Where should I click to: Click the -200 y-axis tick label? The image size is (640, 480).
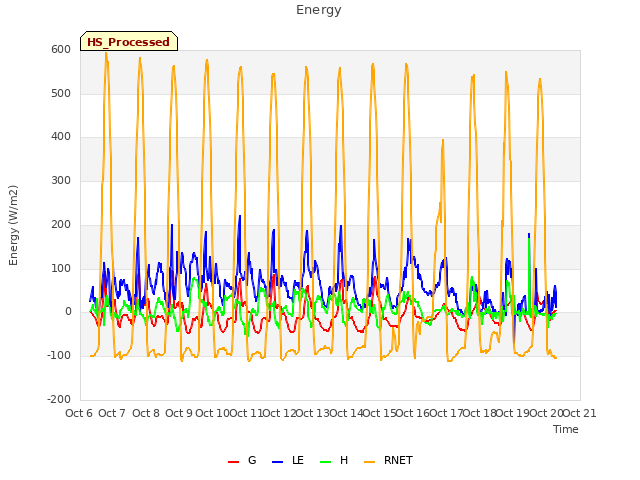click(x=59, y=400)
